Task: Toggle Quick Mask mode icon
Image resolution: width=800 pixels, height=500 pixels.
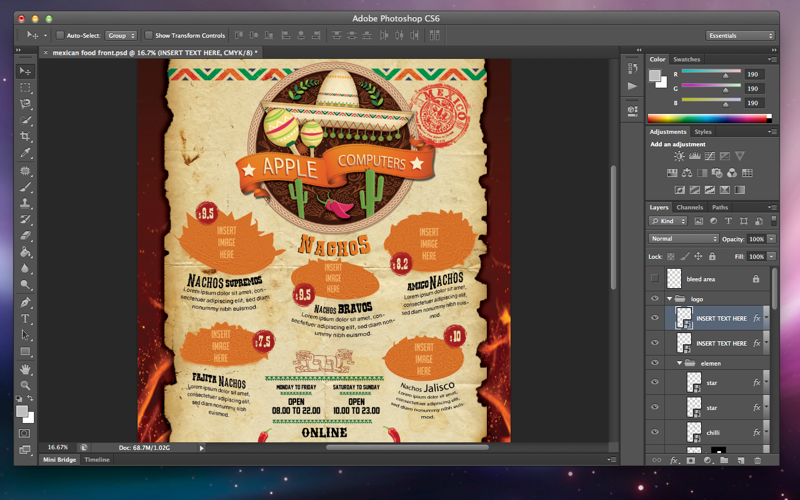Action: (24, 433)
